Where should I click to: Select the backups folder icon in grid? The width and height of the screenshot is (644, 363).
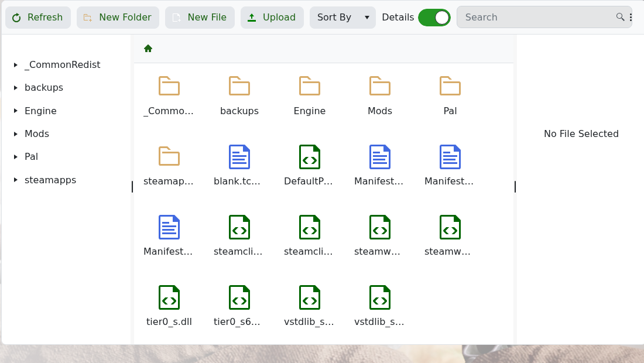click(239, 86)
